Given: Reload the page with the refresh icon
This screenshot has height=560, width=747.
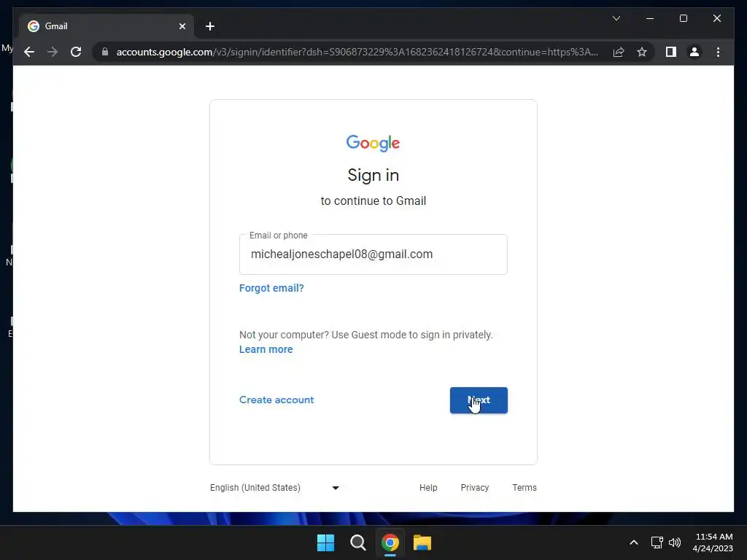Looking at the screenshot, I should point(76,52).
